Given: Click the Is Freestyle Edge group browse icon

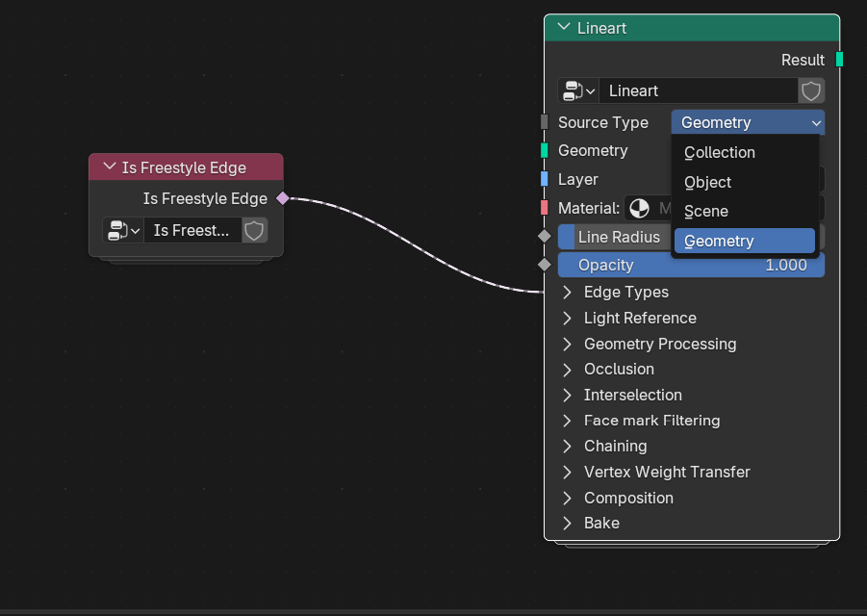Looking at the screenshot, I should click(x=123, y=231).
